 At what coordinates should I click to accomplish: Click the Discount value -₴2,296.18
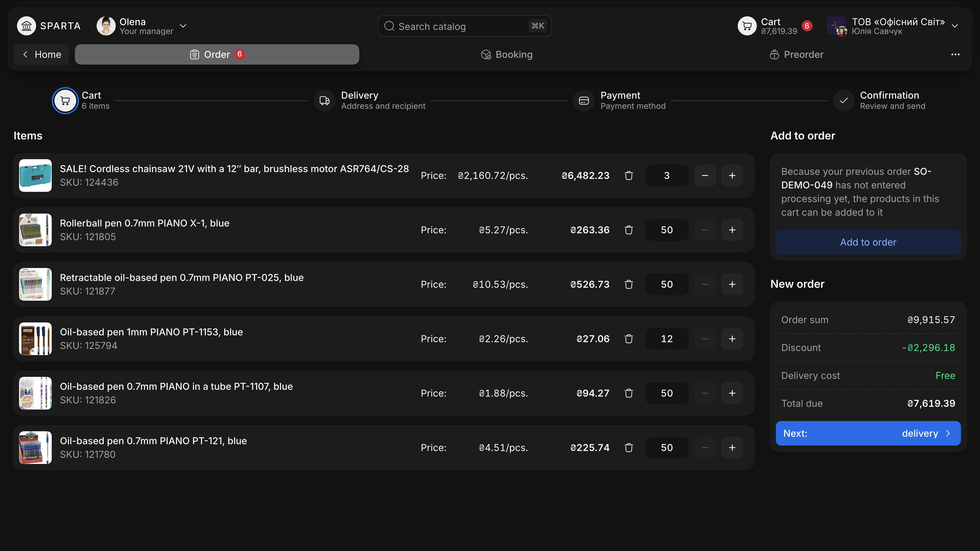(929, 348)
